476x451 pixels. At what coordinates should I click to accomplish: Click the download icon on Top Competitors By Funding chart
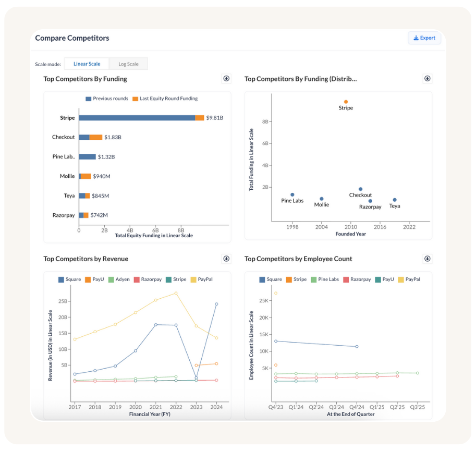coord(226,78)
